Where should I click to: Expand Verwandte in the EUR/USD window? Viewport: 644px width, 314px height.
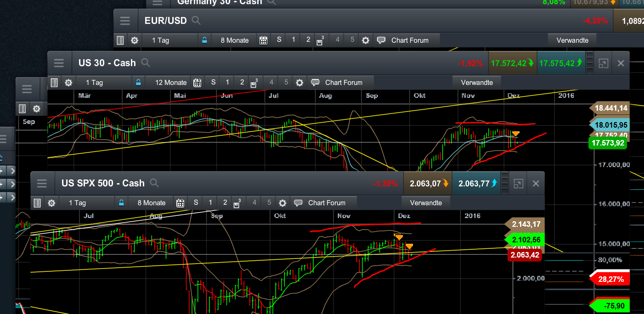[x=572, y=40]
